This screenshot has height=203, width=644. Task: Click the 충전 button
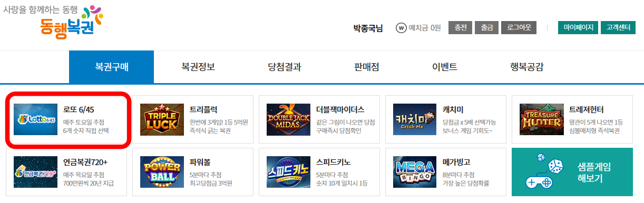point(460,28)
